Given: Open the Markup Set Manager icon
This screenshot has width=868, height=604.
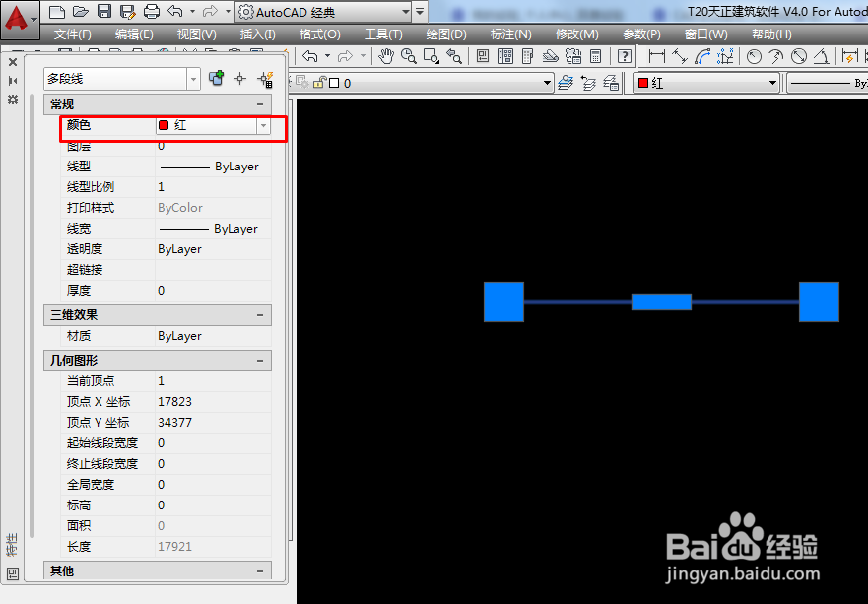Looking at the screenshot, I should [x=573, y=56].
